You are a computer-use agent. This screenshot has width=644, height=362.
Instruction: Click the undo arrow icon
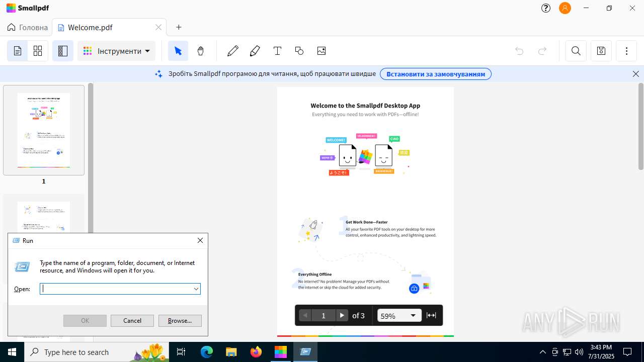pos(519,51)
